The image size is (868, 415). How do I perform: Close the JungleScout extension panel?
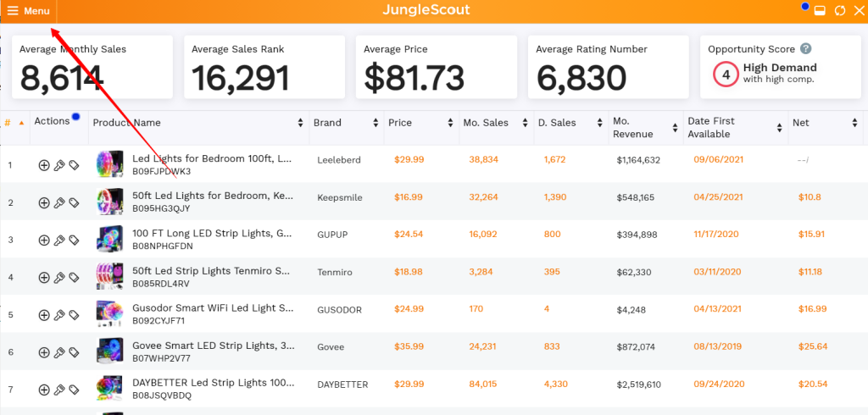click(x=859, y=10)
